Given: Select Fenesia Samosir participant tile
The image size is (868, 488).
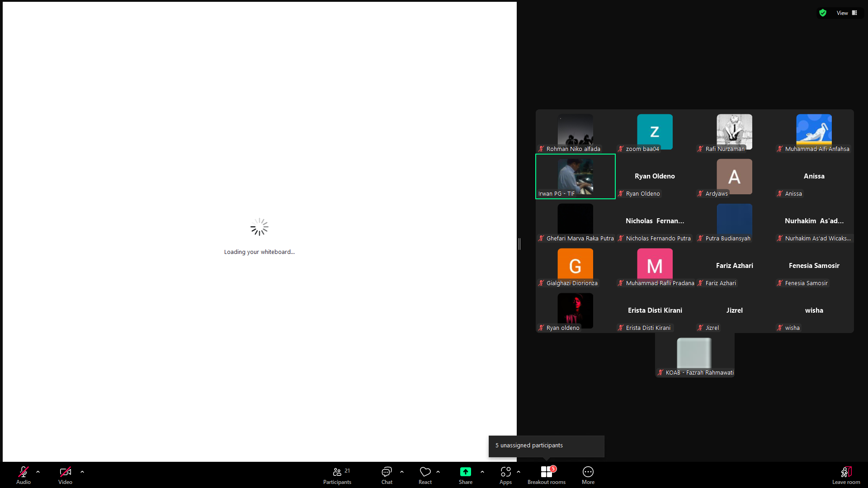Looking at the screenshot, I should point(814,266).
